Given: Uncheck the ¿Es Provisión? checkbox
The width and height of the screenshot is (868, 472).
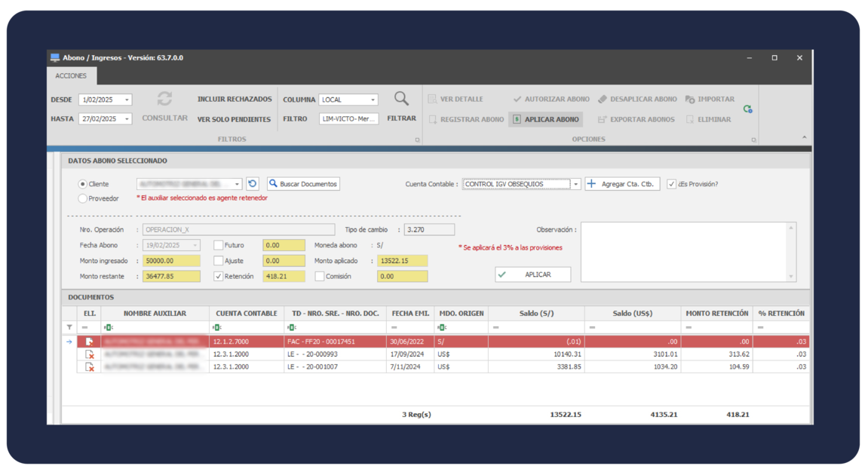Looking at the screenshot, I should [x=671, y=184].
